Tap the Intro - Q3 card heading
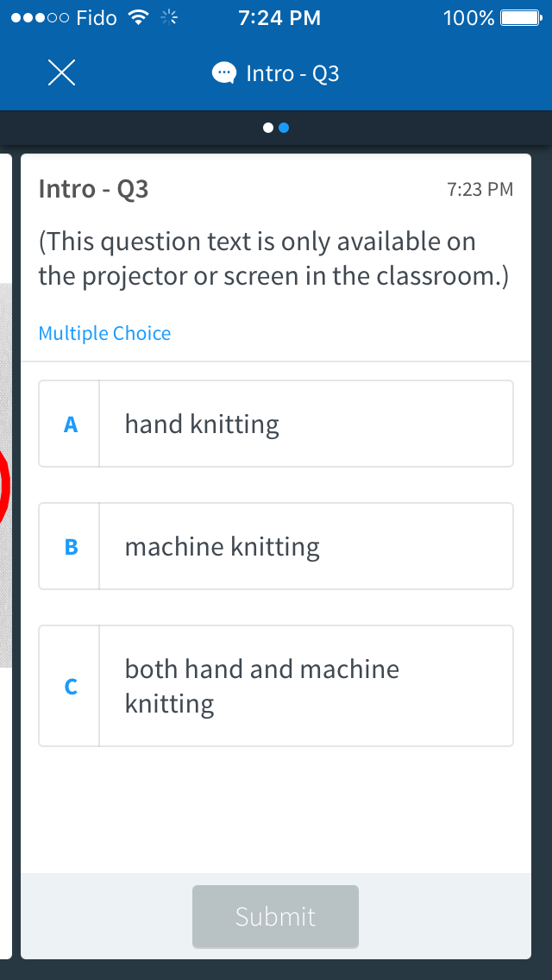The width and height of the screenshot is (552, 980). coord(94,189)
